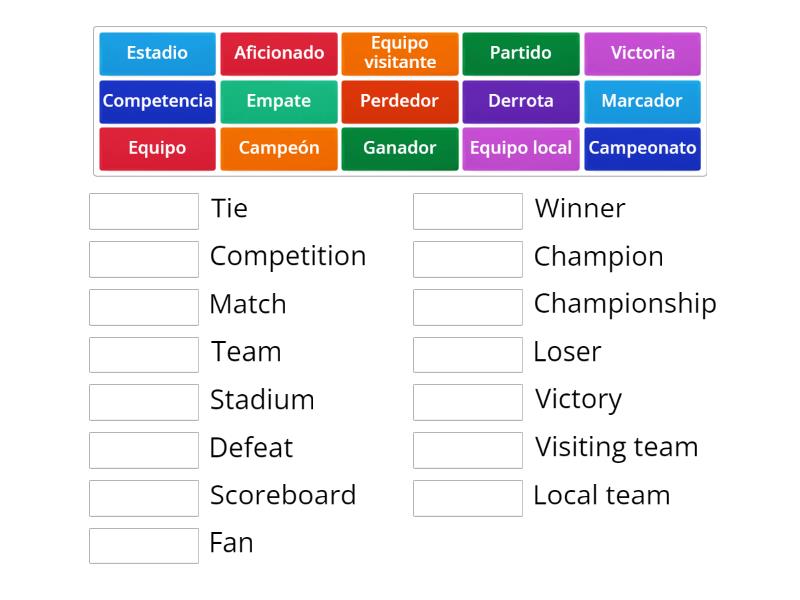Click the answer box beside Tie

click(143, 211)
